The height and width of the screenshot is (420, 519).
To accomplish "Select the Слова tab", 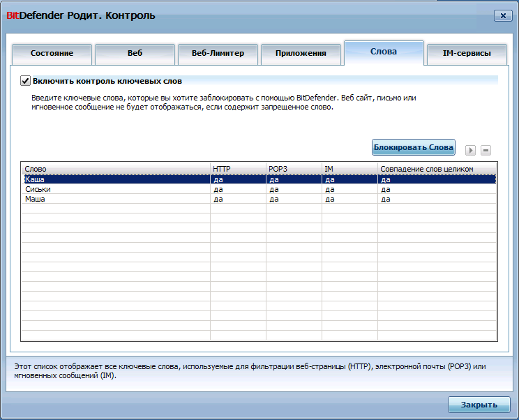I will pos(384,52).
